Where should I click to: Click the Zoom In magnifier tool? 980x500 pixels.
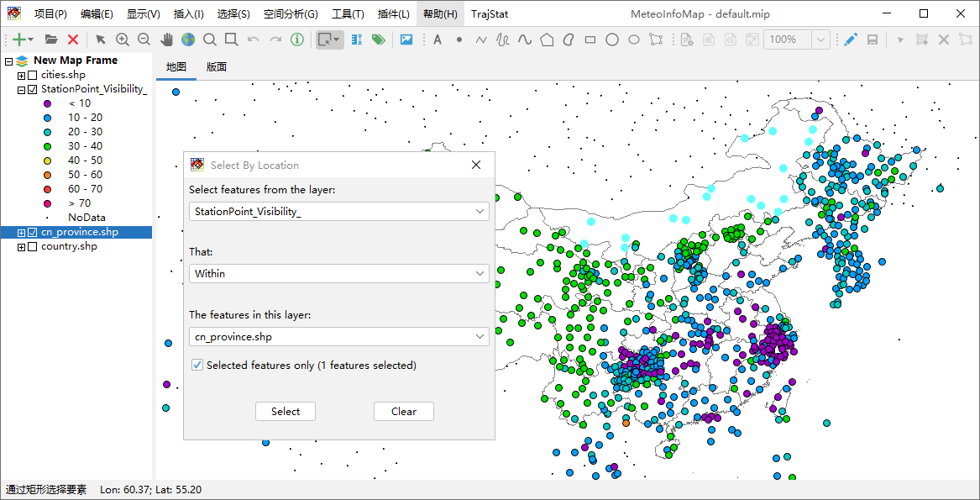click(123, 39)
